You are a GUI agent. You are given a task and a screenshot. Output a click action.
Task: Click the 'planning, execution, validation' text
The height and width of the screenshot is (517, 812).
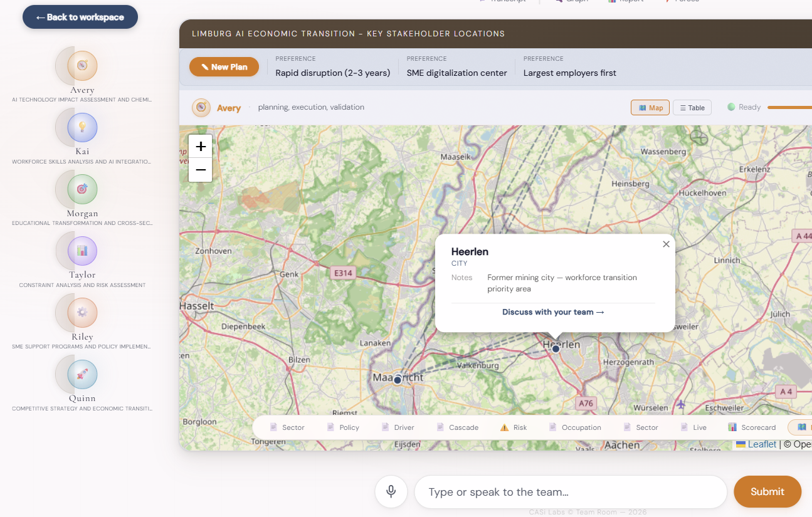[x=311, y=107]
